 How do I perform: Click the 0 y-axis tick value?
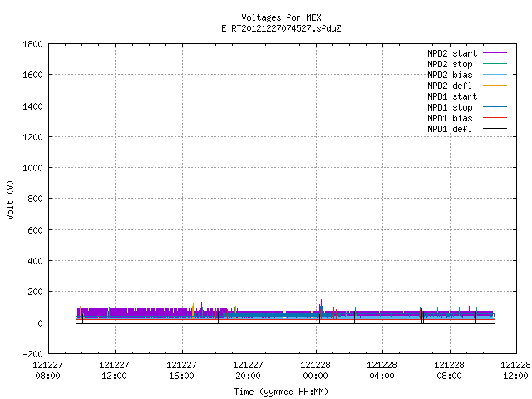click(41, 323)
